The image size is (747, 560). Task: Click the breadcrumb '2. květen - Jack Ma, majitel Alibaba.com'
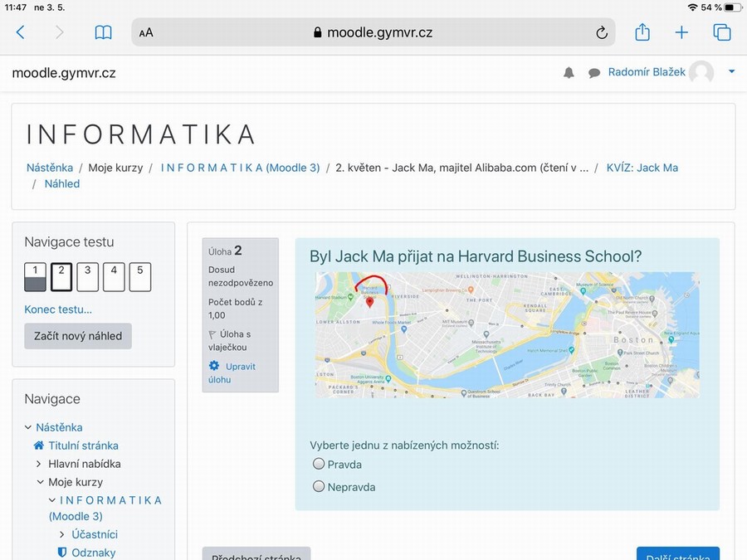(x=461, y=168)
